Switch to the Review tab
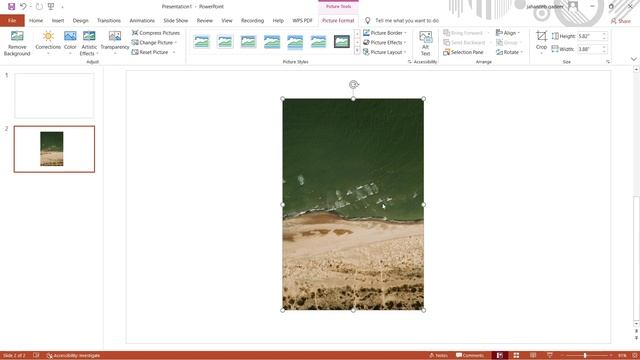The height and width of the screenshot is (360, 640). click(x=204, y=20)
